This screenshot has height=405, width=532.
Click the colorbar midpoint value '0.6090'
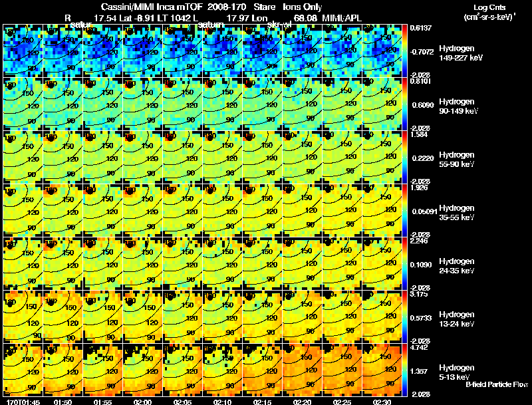pos(423,105)
